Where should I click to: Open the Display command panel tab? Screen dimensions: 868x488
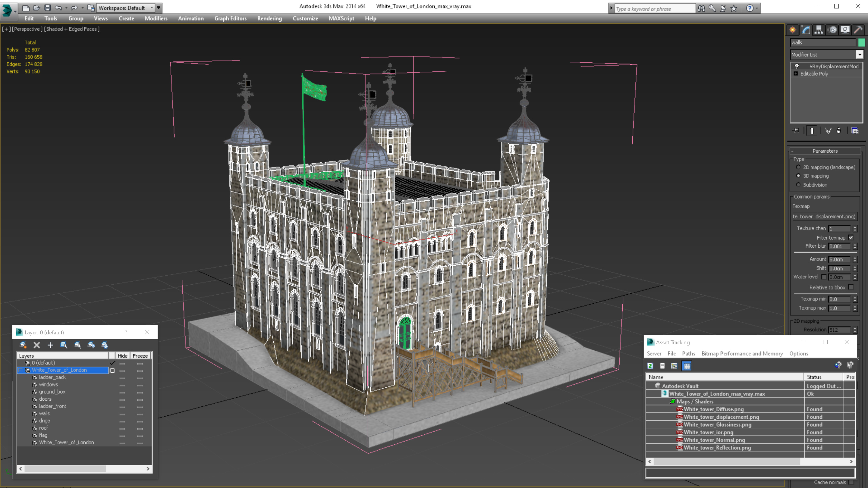point(845,30)
